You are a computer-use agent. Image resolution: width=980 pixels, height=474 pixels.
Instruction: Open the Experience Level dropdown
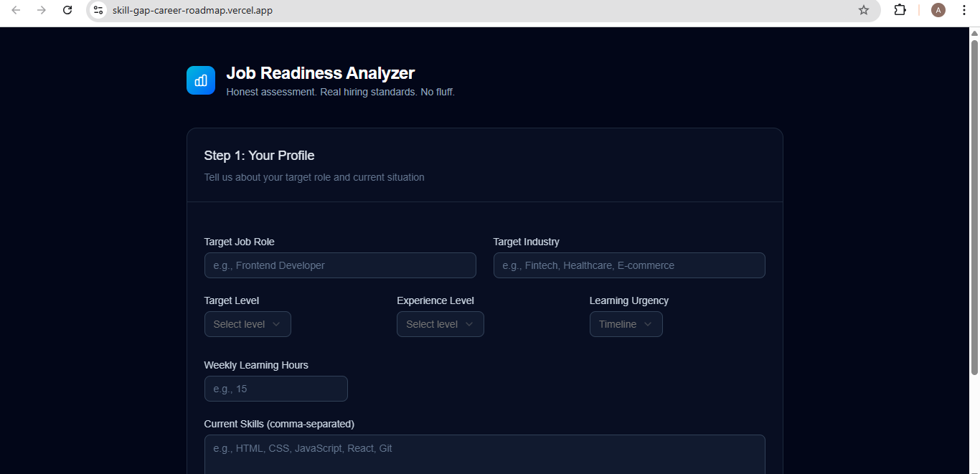point(440,324)
